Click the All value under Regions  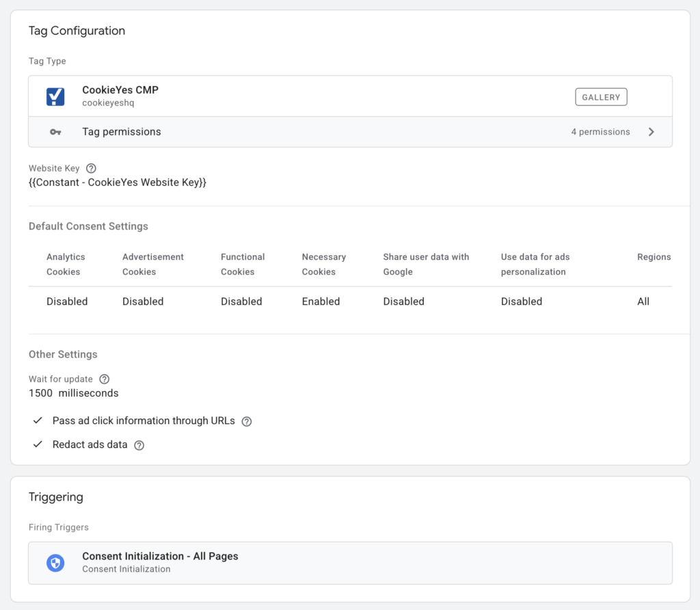click(x=643, y=302)
